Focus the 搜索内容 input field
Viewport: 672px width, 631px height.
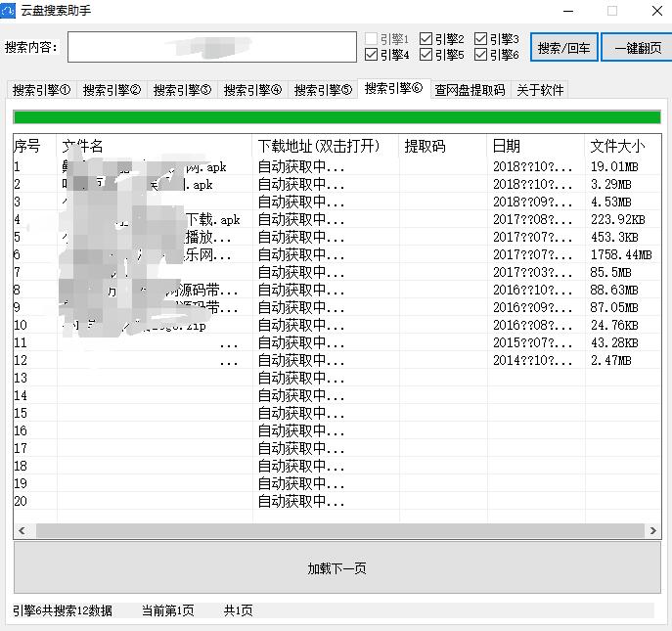point(212,47)
